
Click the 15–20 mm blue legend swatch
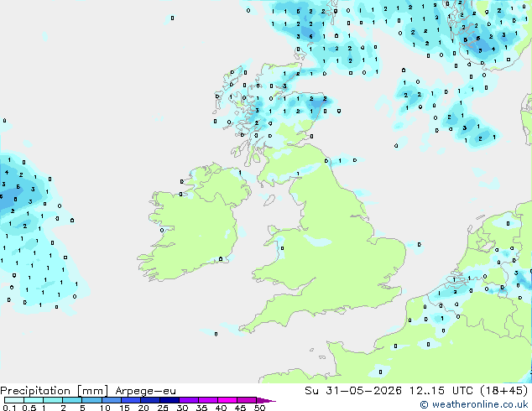[130, 400]
